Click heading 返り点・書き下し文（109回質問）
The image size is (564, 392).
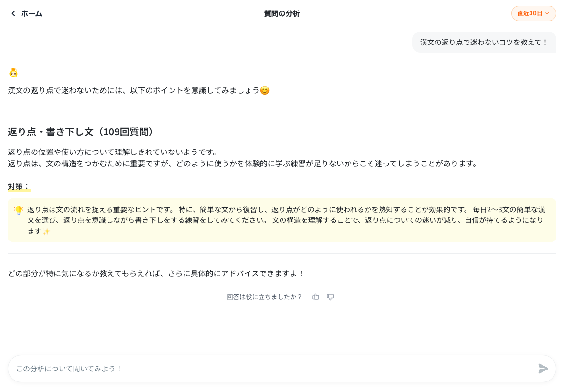pos(82,131)
